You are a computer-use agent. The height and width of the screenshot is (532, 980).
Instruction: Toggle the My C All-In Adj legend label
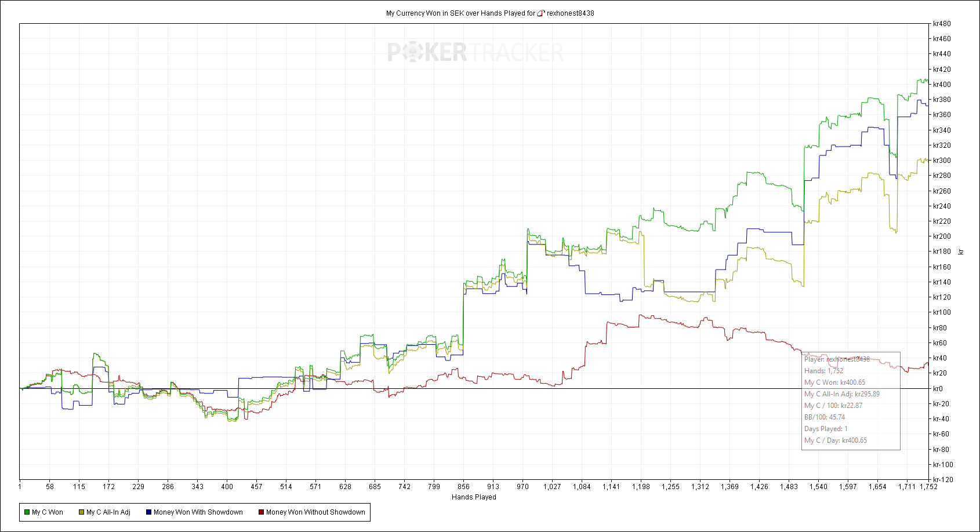pyautogui.click(x=108, y=512)
